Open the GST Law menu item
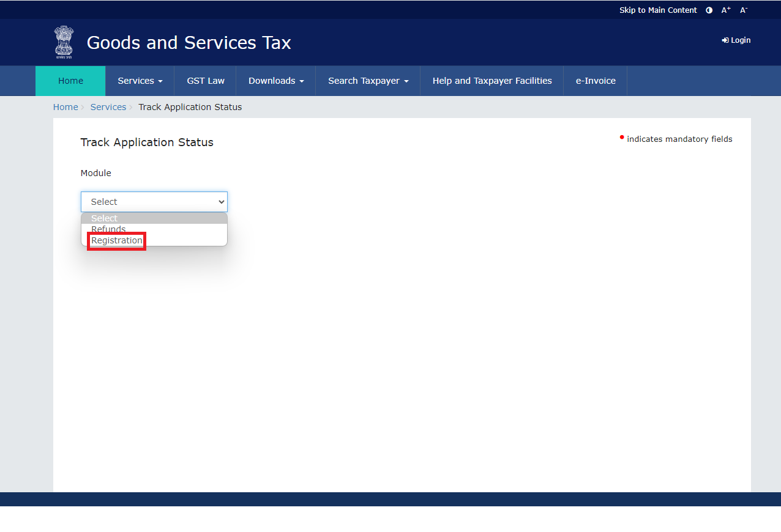781x532 pixels. click(206, 80)
